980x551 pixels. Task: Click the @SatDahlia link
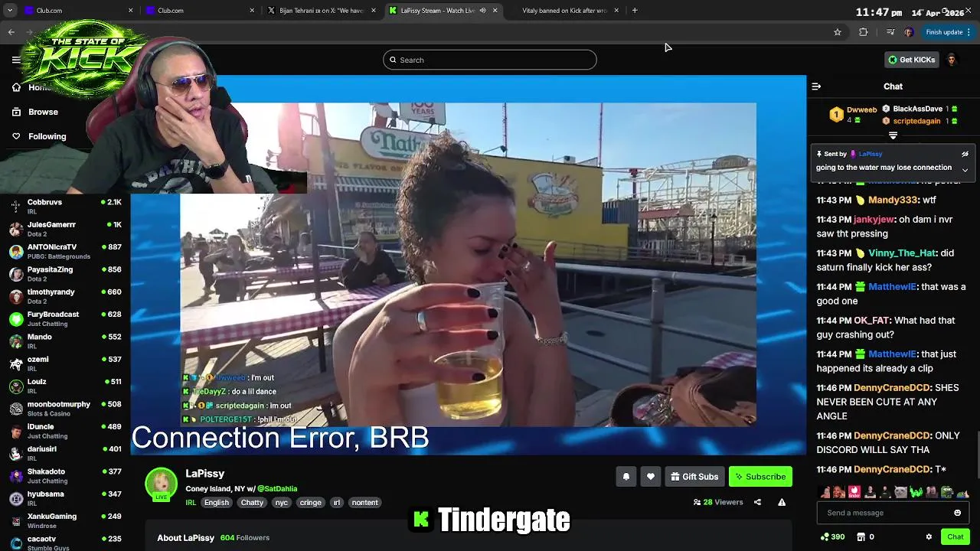tap(277, 488)
